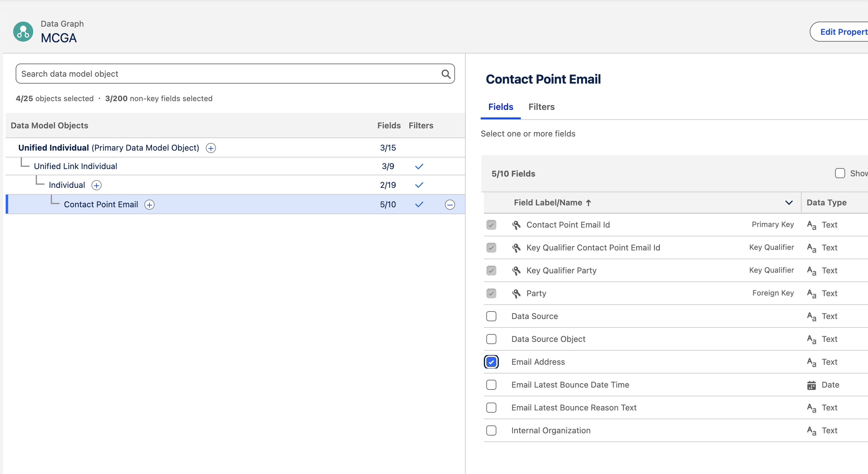Switch to the Filters tab
The height and width of the screenshot is (474, 868).
[541, 107]
